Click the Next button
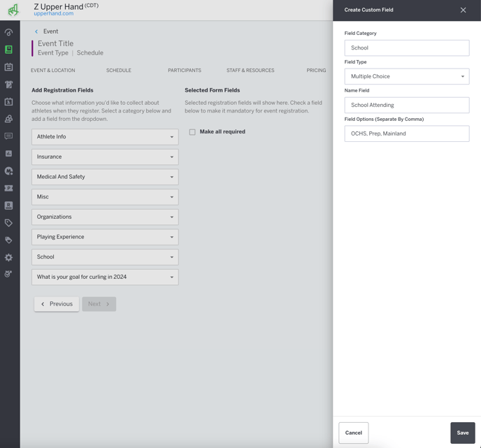This screenshot has height=448, width=481. 99,304
